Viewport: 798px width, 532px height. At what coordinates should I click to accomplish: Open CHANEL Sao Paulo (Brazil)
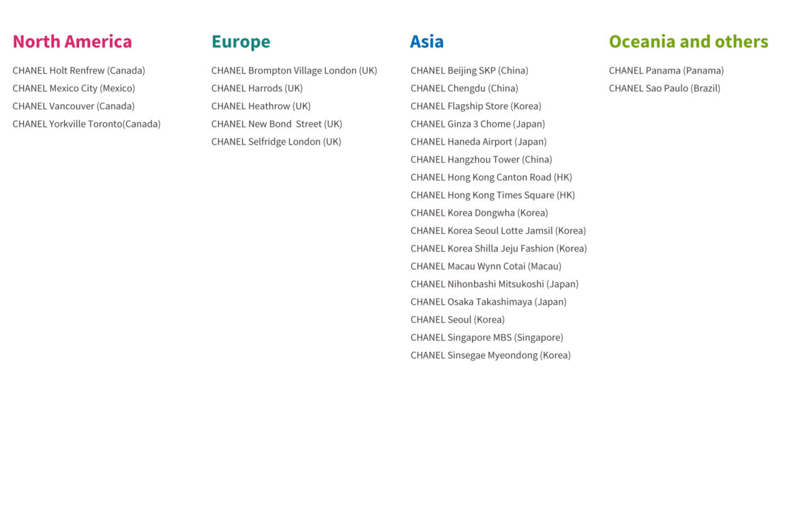[x=664, y=88]
